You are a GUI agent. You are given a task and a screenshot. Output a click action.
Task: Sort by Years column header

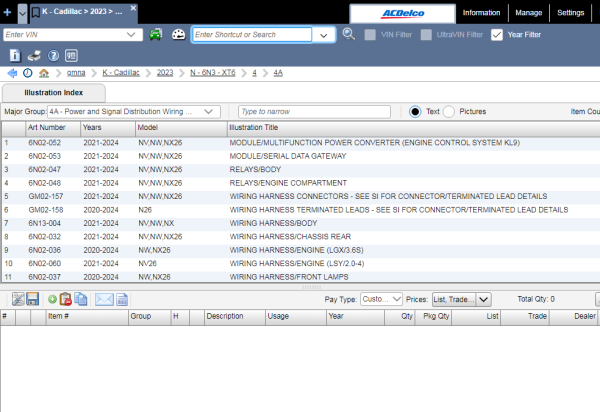coord(108,128)
